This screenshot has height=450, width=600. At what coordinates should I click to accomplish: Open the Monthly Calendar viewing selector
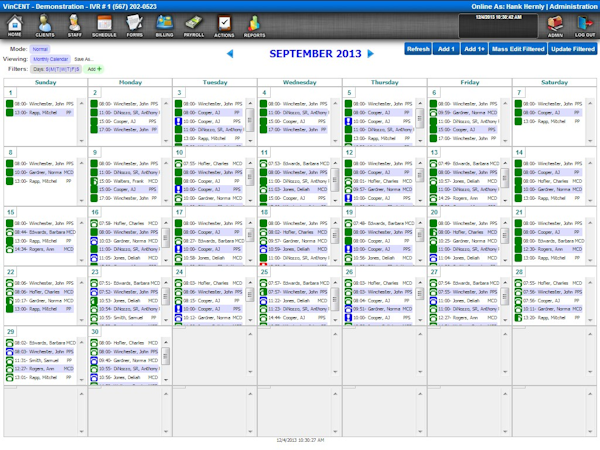[x=50, y=59]
